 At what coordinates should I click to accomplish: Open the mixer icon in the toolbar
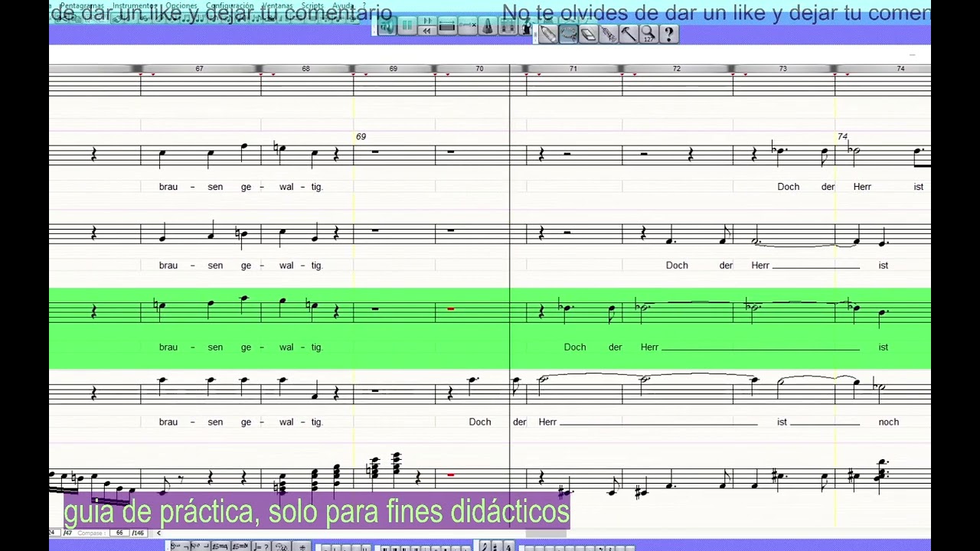click(508, 28)
